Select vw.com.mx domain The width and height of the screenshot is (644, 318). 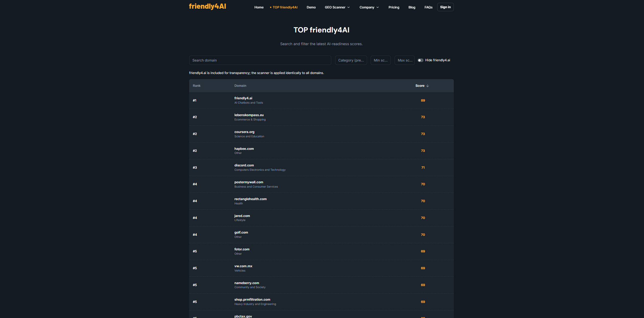243,266
